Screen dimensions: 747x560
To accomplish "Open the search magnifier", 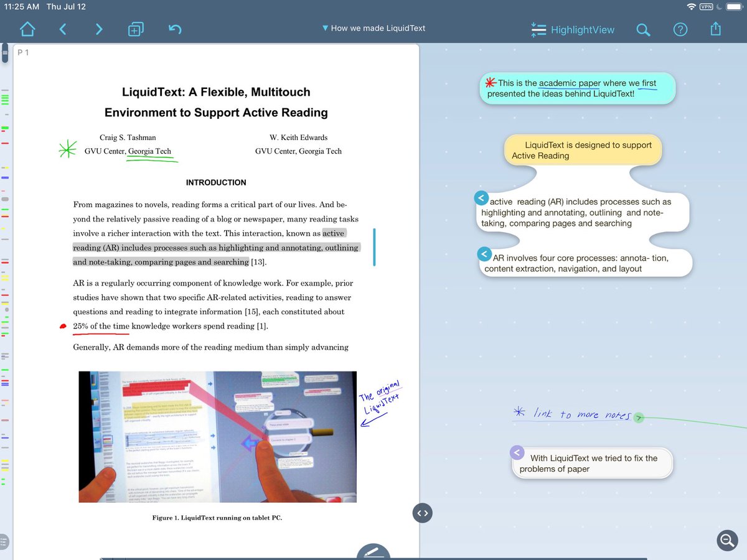I will (643, 29).
